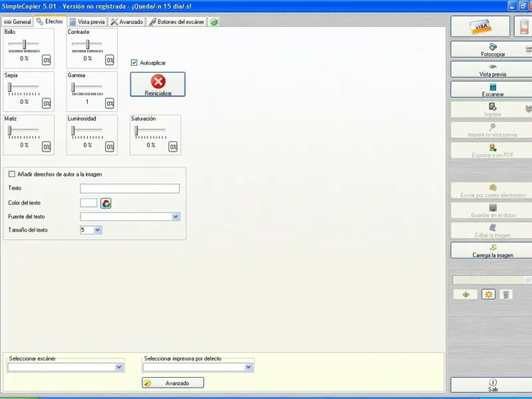Click Imprimir la vista previa
This screenshot has height=399, width=532.
(x=493, y=130)
